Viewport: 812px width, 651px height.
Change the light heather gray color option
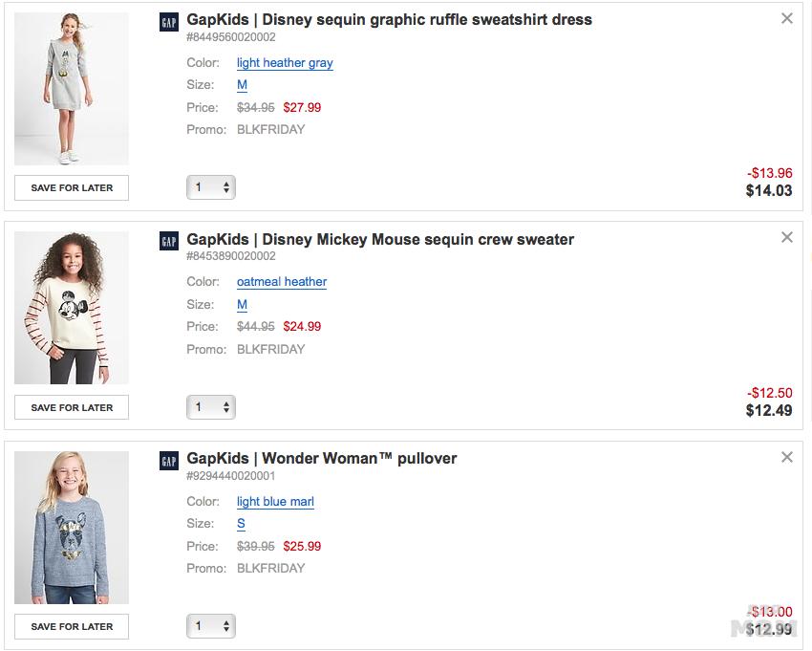pyautogui.click(x=285, y=63)
